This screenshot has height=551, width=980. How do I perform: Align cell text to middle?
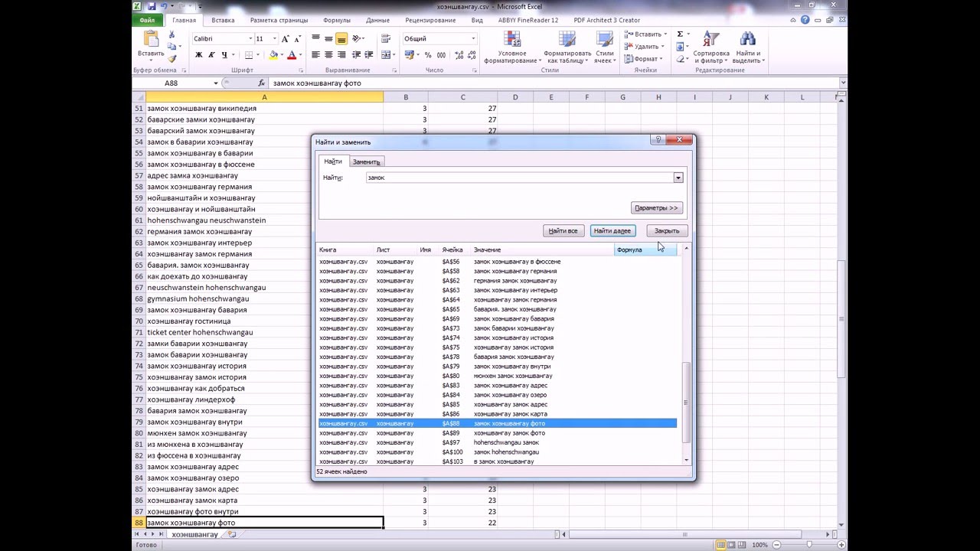click(x=328, y=38)
